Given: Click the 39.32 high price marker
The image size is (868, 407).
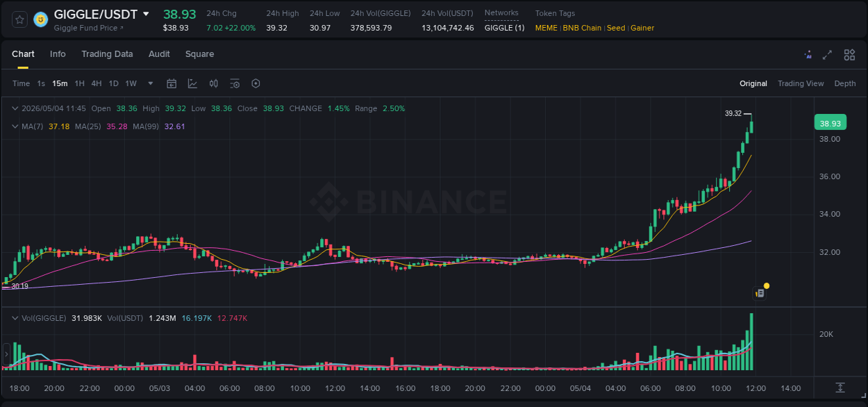Looking at the screenshot, I should 733,113.
